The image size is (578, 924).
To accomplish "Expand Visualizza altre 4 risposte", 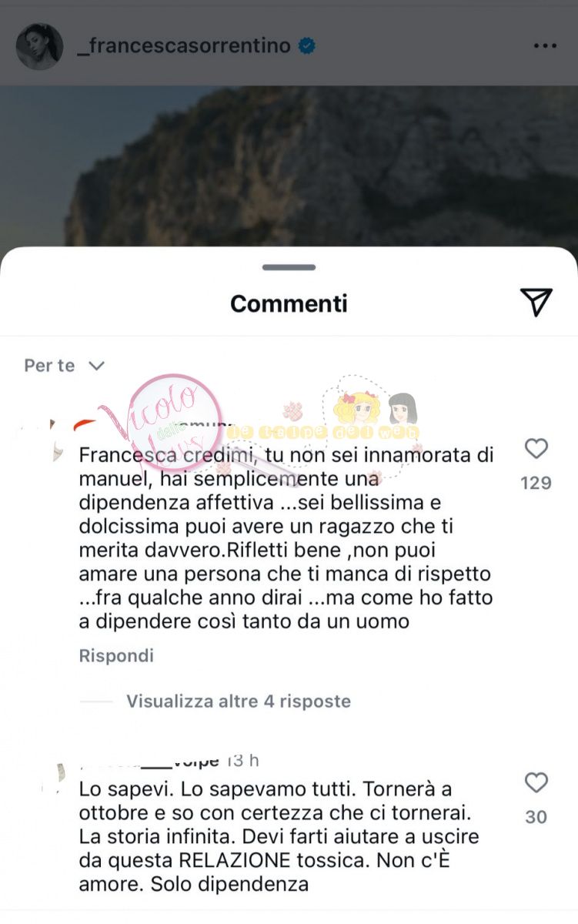I will (239, 701).
